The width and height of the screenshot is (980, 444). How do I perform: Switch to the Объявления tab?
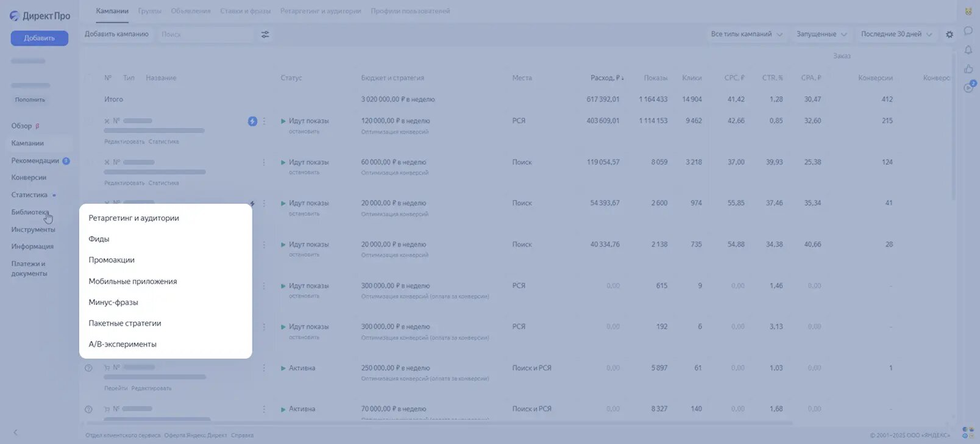click(191, 11)
